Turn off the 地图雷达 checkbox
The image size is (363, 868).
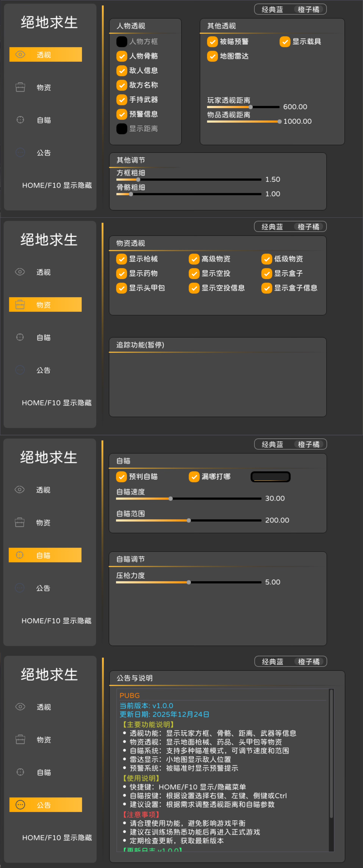click(212, 56)
